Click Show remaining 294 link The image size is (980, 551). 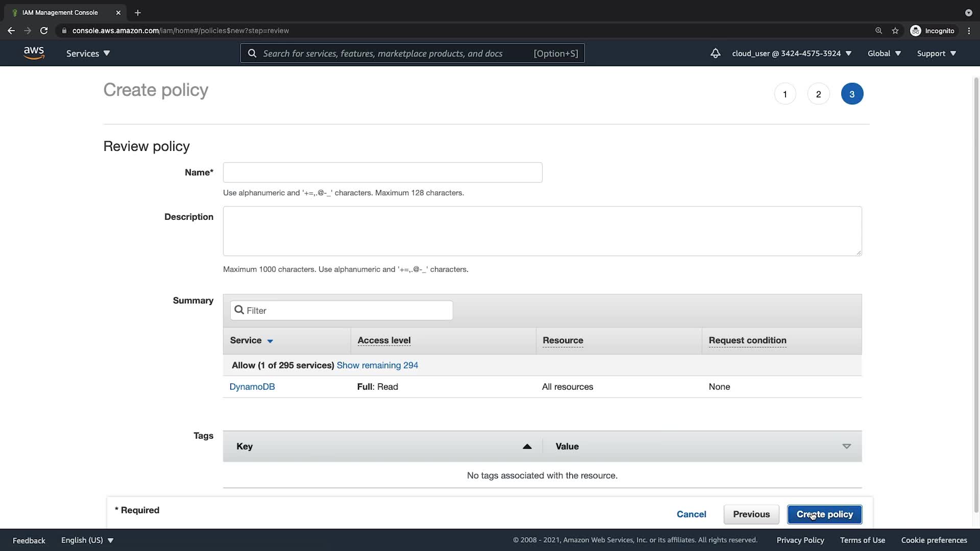[377, 365]
